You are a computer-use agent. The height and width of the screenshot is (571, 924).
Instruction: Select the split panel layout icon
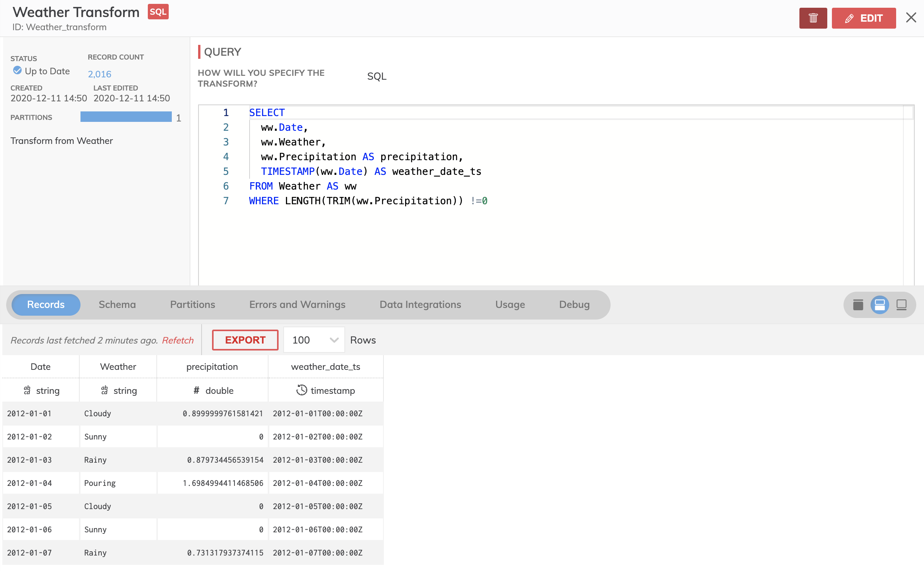[880, 305]
